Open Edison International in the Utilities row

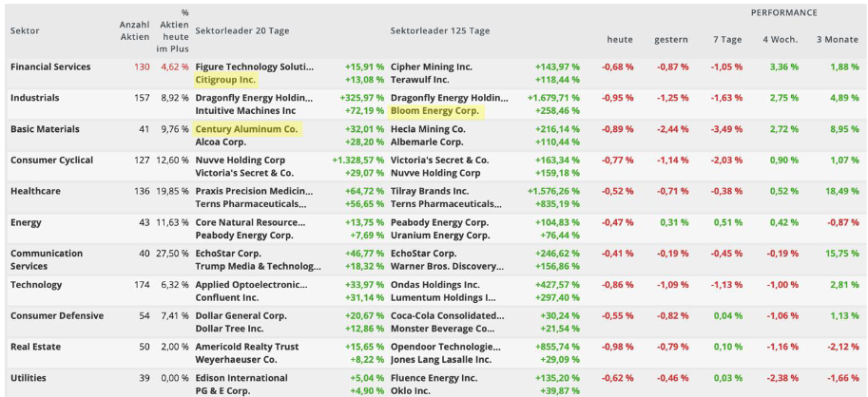click(241, 378)
